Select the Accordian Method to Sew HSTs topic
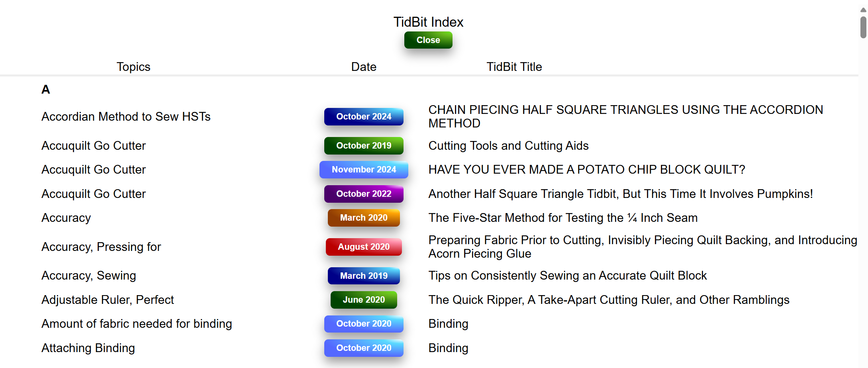Viewport: 868px width, 368px height. (126, 117)
